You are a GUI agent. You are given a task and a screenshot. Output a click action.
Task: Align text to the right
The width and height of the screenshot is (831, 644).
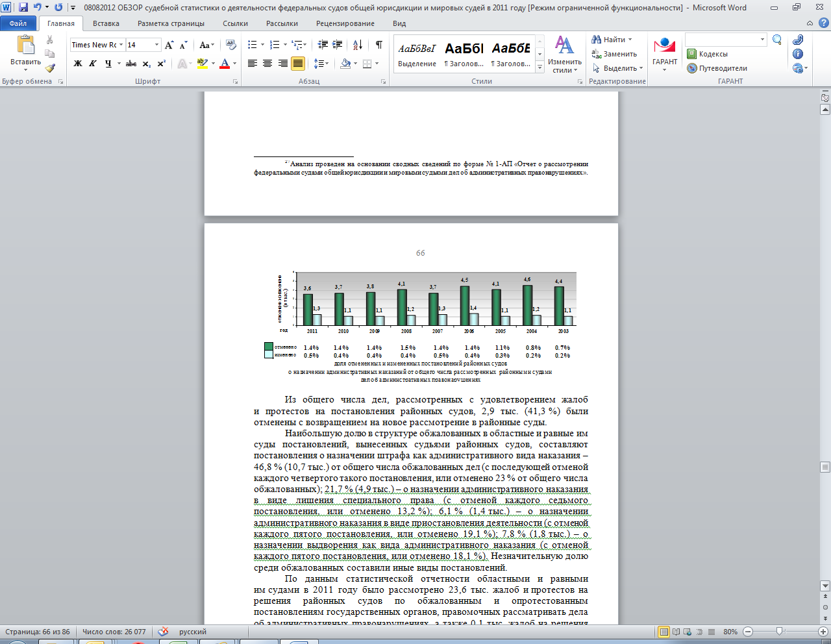(x=283, y=64)
